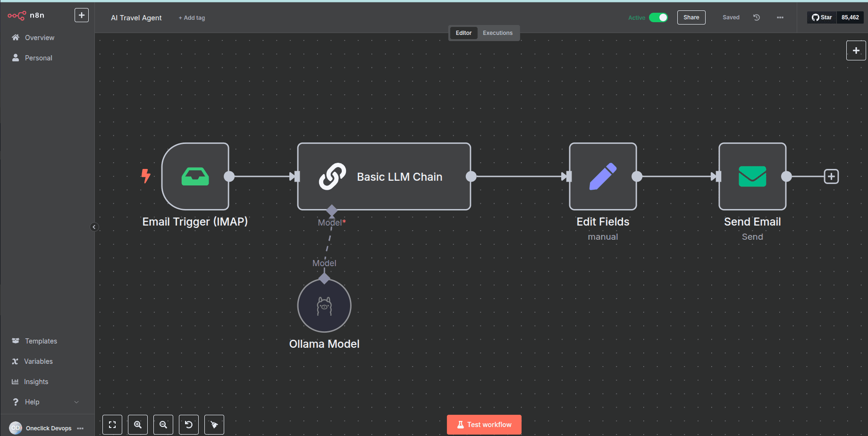This screenshot has width=868, height=436.
Task: Click the Ollama Model label
Action: (324, 344)
